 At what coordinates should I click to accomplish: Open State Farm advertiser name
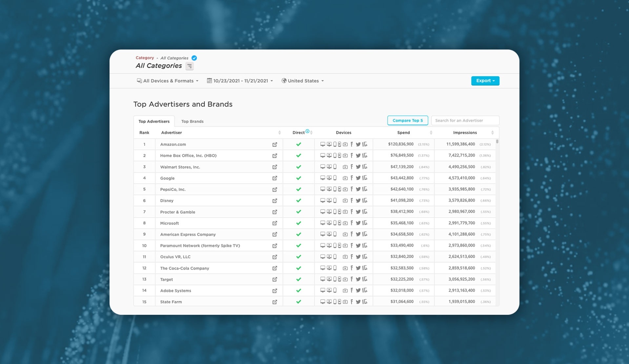pos(171,302)
